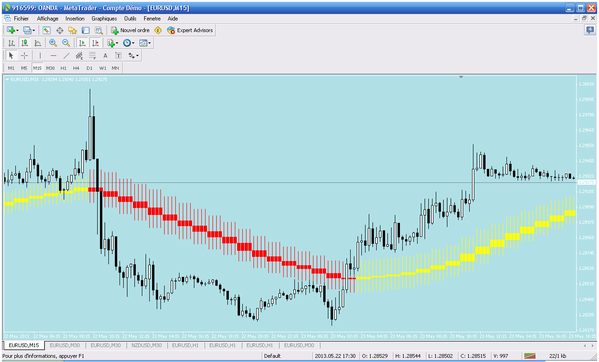Click the Nouvel ordre button
The height and width of the screenshot is (362, 599).
(x=131, y=30)
